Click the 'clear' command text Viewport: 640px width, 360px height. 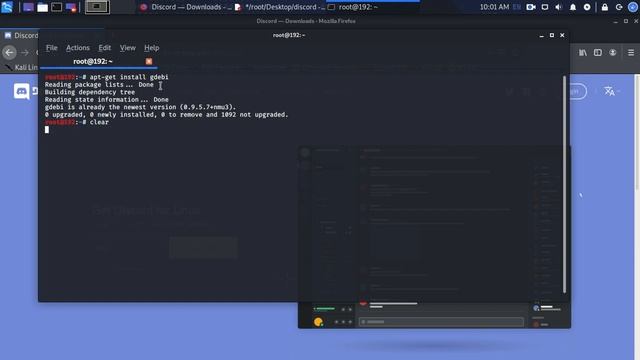coord(99,122)
